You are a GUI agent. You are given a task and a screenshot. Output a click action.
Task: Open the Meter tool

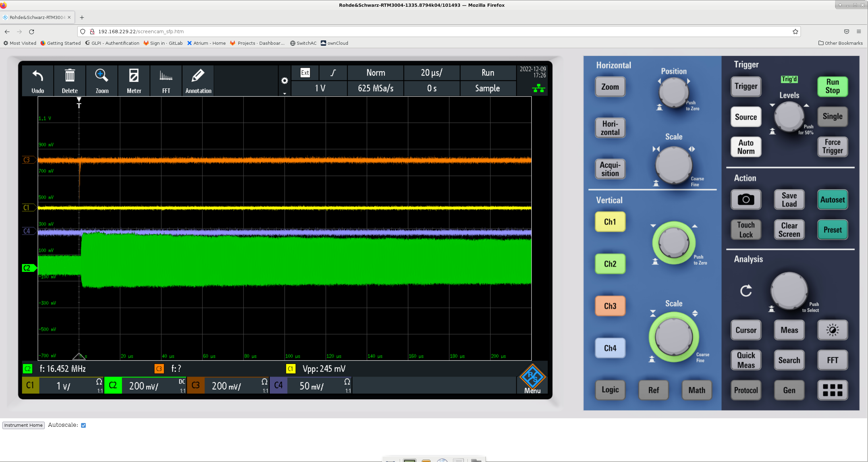134,76
